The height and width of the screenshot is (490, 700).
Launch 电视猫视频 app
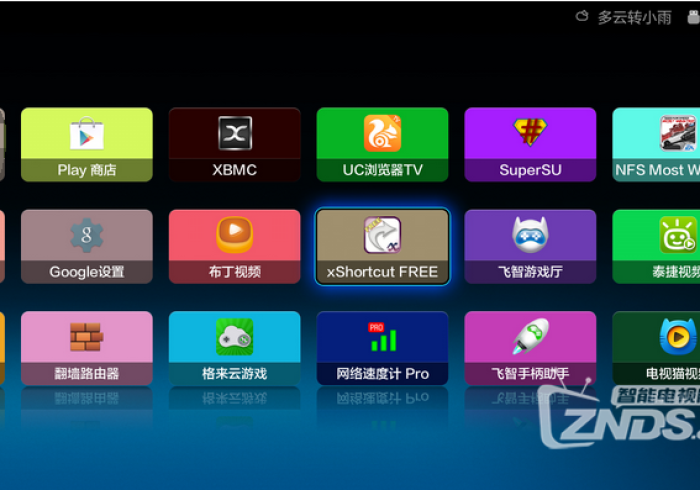click(x=656, y=348)
